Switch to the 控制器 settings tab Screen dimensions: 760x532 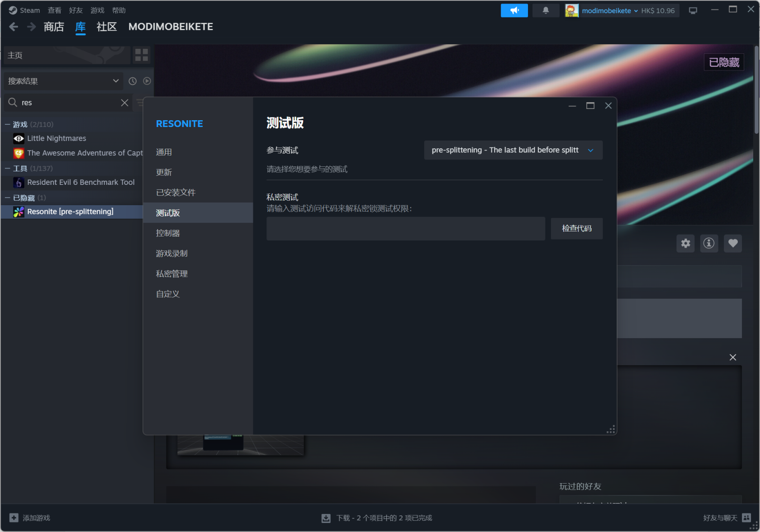pyautogui.click(x=168, y=233)
